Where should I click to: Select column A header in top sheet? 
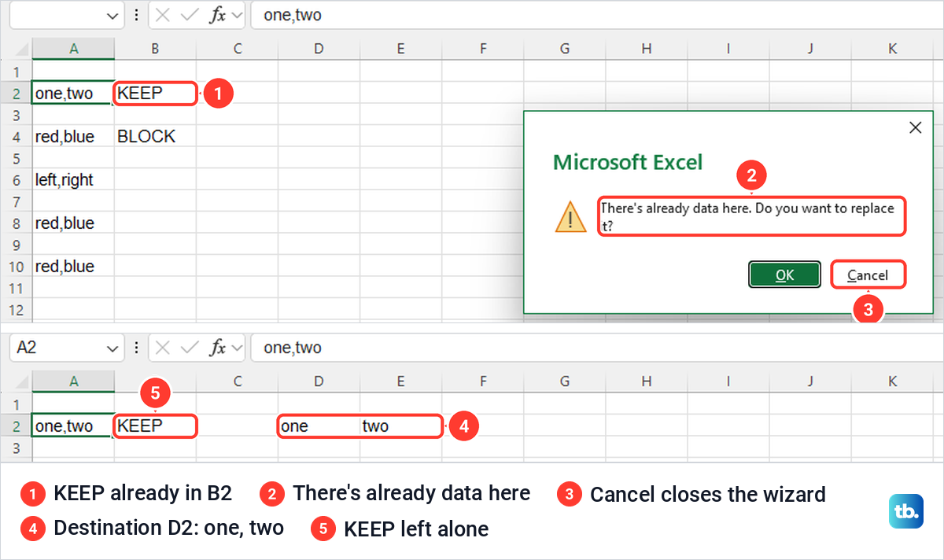click(x=73, y=49)
